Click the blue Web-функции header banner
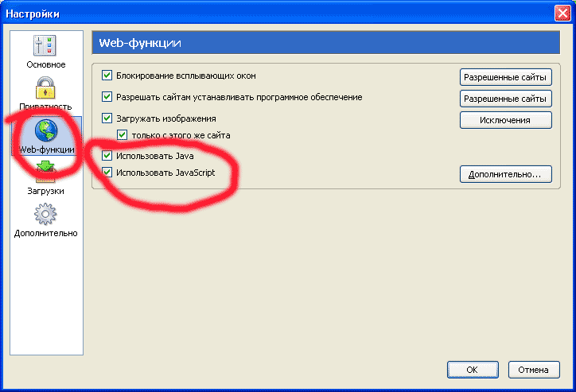This screenshot has height=392, width=576. [326, 42]
